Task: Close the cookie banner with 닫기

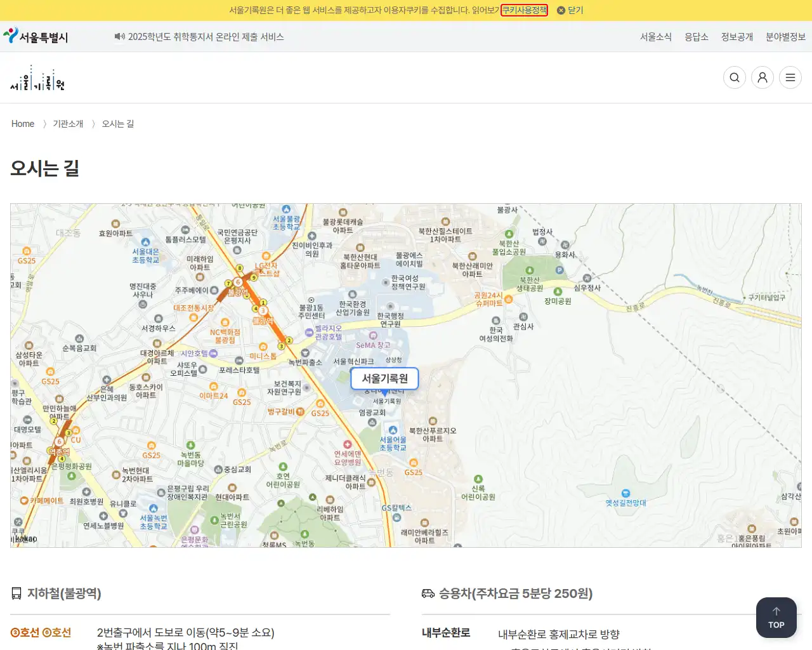Action: (x=570, y=10)
